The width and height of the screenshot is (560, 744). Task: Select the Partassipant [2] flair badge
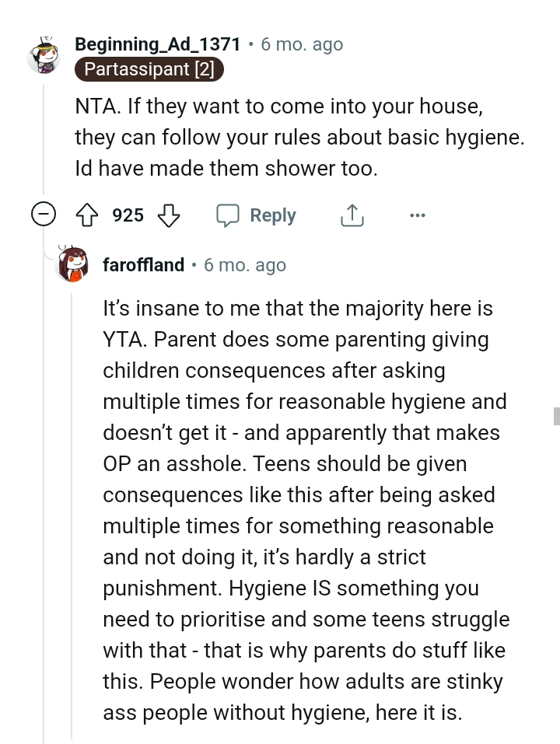pos(149,69)
